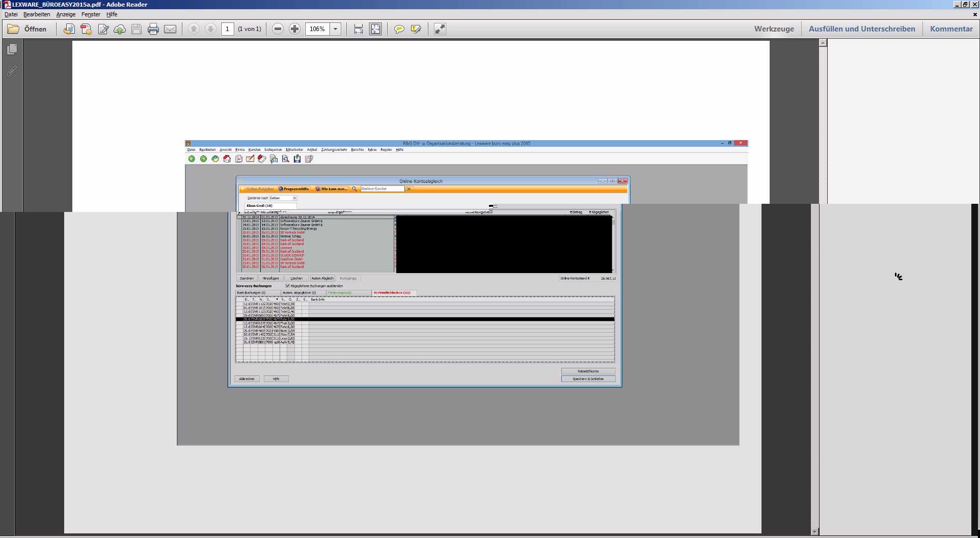This screenshot has width=980, height=538.
Task: Click the Löschen button
Action: [296, 278]
